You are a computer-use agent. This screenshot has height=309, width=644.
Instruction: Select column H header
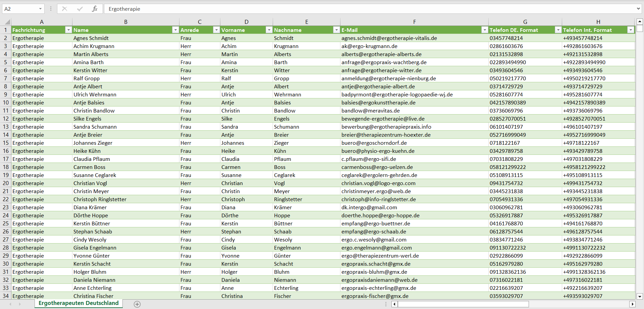598,22
